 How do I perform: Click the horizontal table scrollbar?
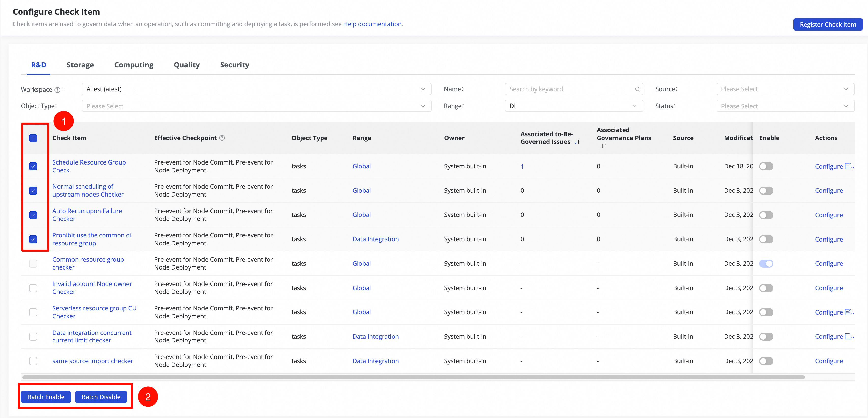click(413, 377)
